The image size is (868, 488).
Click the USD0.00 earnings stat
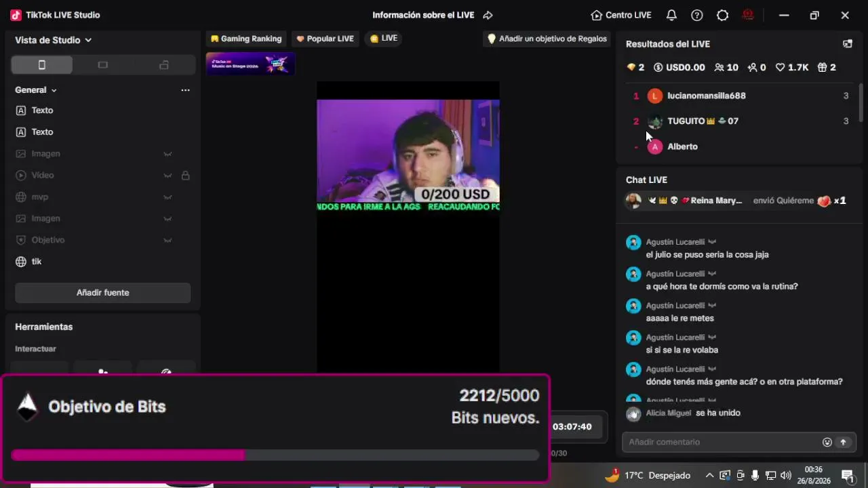click(x=679, y=68)
